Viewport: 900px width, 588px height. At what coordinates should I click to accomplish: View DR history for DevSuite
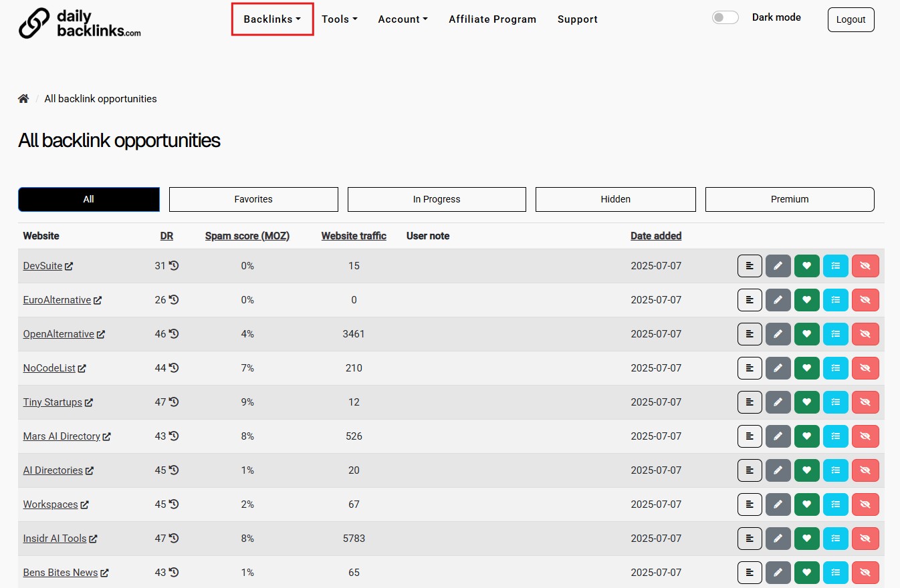tap(174, 266)
